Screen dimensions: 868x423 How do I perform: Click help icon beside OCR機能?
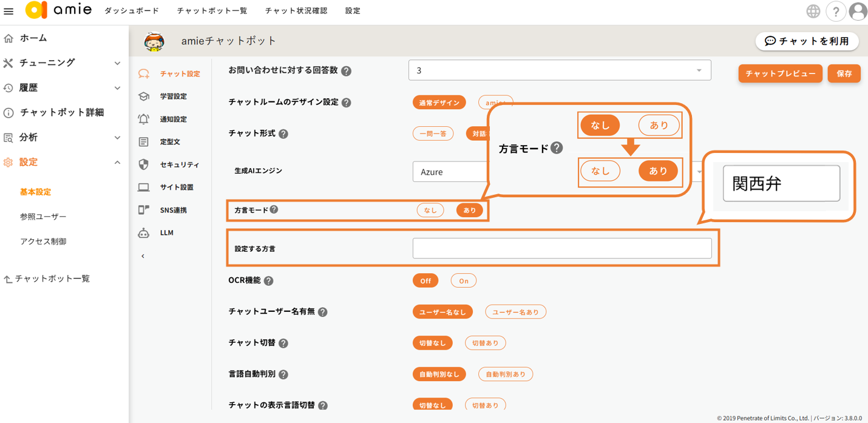point(268,281)
